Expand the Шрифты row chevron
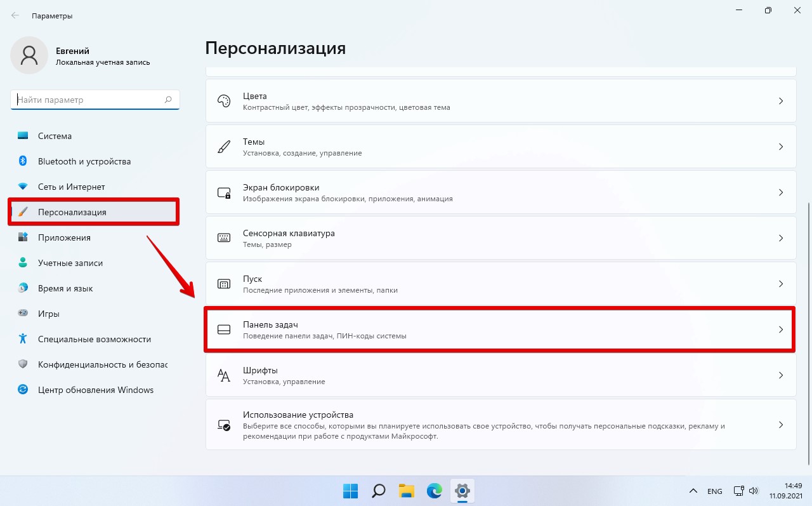This screenshot has height=506, width=812. coord(781,375)
